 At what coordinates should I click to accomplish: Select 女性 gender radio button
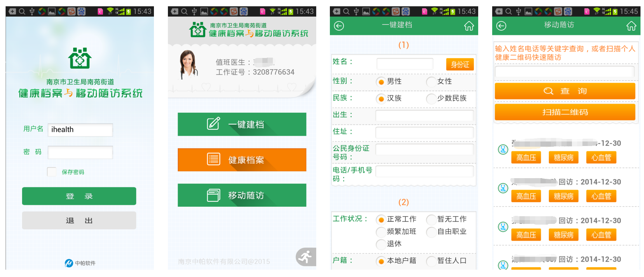pos(431,82)
